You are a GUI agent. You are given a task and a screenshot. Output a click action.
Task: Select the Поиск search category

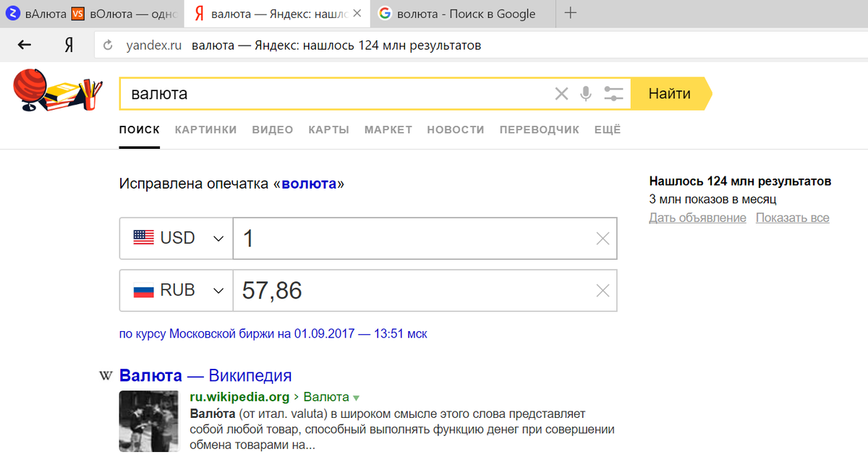click(140, 130)
